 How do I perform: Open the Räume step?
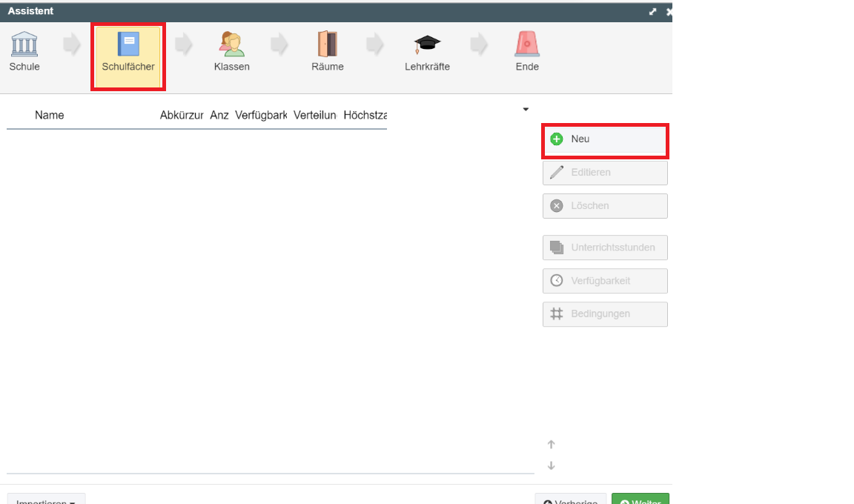tap(328, 51)
